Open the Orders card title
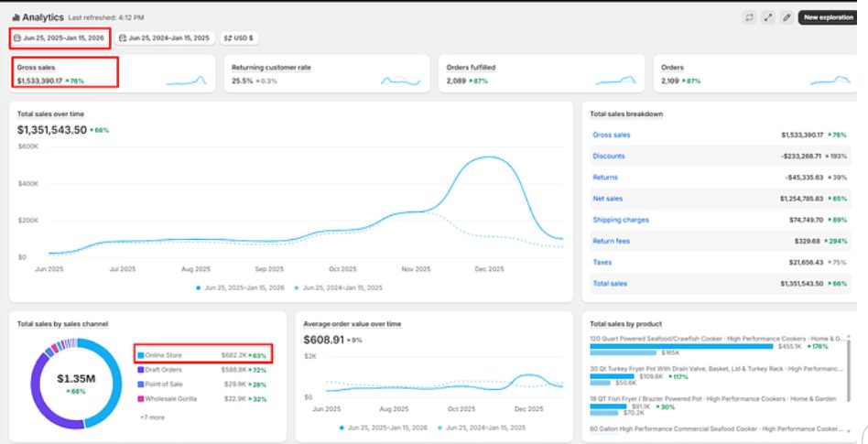The width and height of the screenshot is (868, 444). point(673,68)
